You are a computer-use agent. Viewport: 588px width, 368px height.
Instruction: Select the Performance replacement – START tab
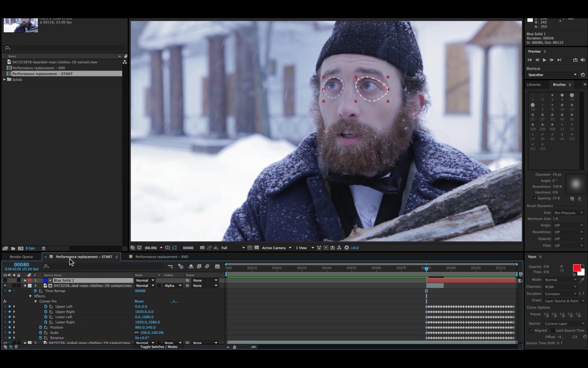point(84,256)
